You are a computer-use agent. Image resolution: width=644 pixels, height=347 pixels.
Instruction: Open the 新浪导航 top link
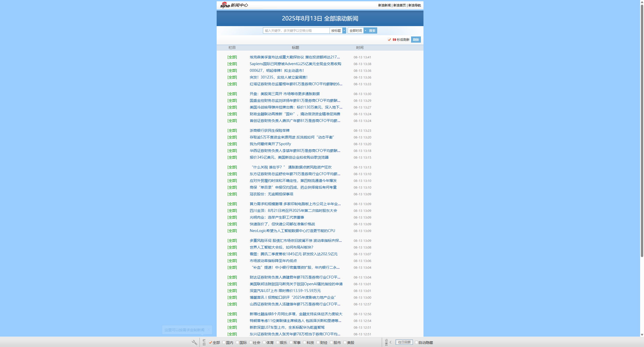(x=414, y=5)
